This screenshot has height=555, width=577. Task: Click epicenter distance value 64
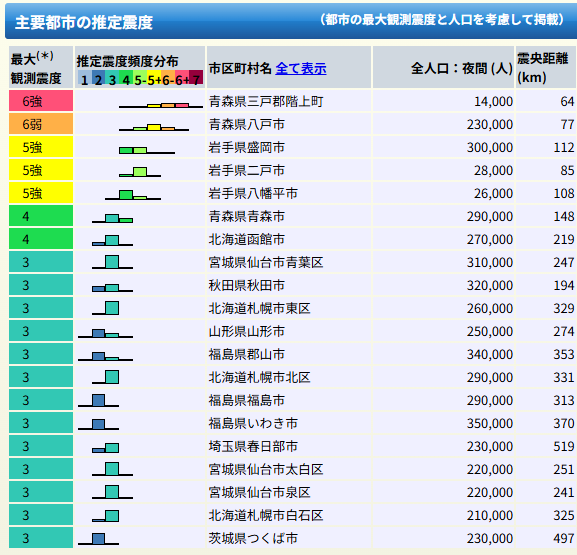(567, 101)
